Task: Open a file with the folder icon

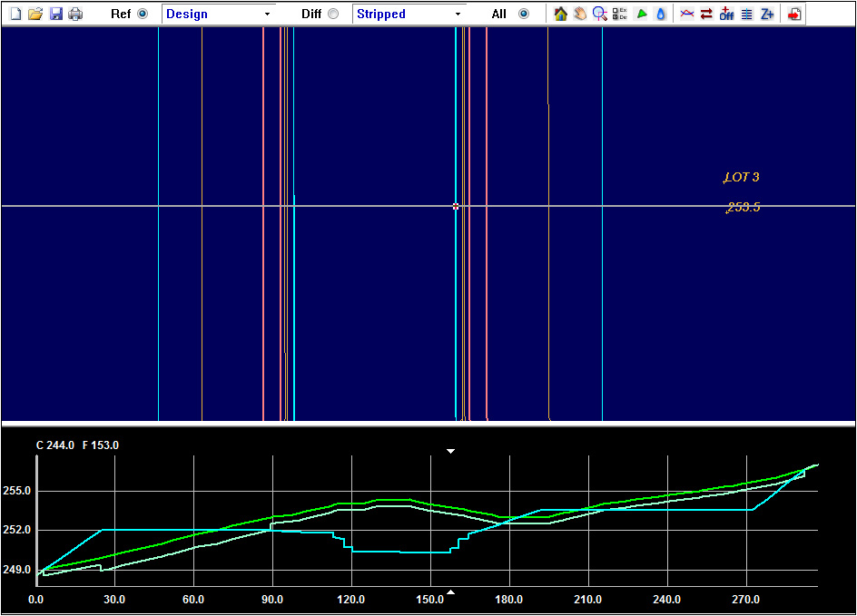Action: point(34,14)
